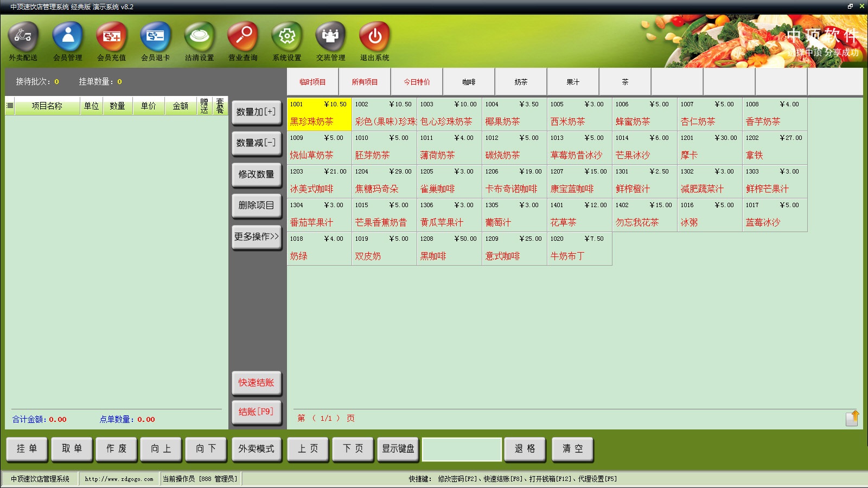Click the 结账[F9] checkout button
Viewport: 868px width, 488px height.
point(257,412)
